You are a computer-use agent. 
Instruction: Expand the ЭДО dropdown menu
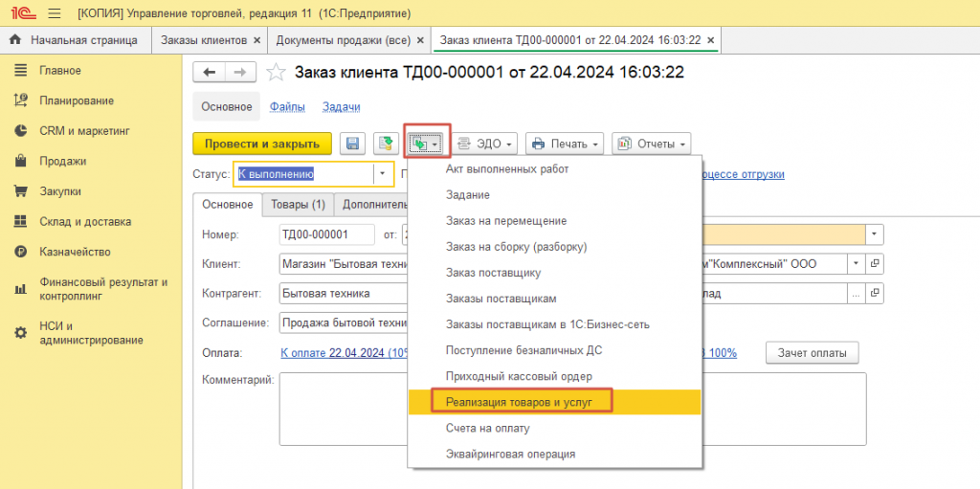[484, 144]
